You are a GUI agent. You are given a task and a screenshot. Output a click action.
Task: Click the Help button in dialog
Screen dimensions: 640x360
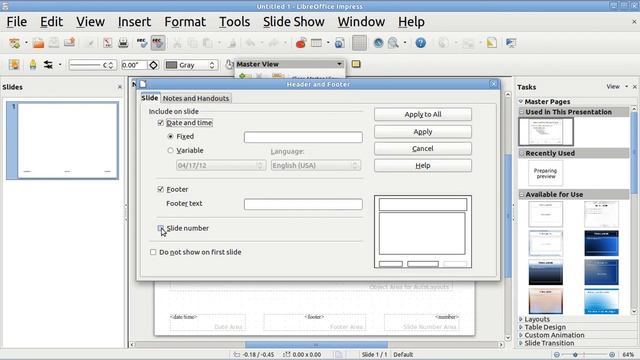pyautogui.click(x=423, y=165)
